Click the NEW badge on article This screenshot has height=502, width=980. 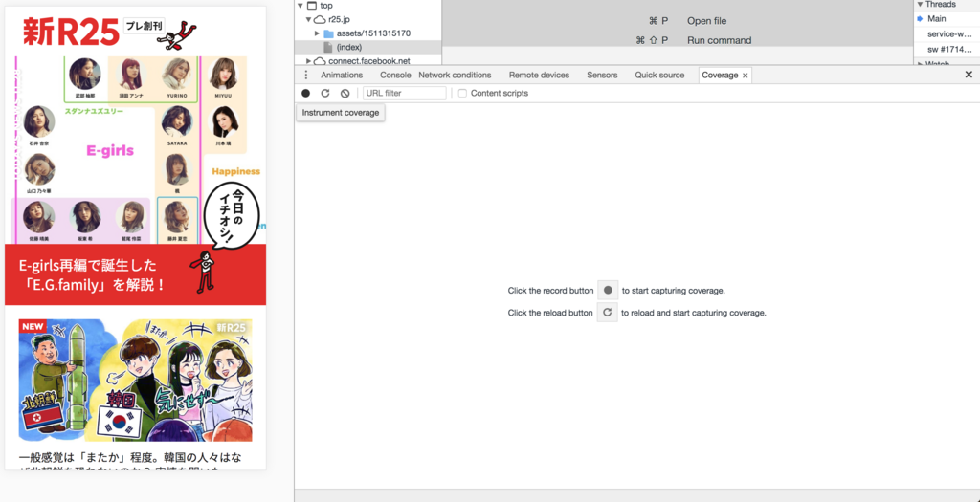pyautogui.click(x=33, y=326)
